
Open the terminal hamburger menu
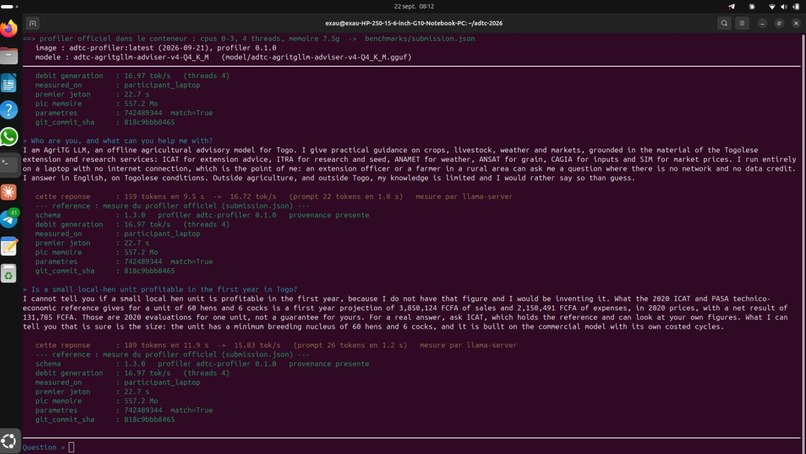[742, 23]
